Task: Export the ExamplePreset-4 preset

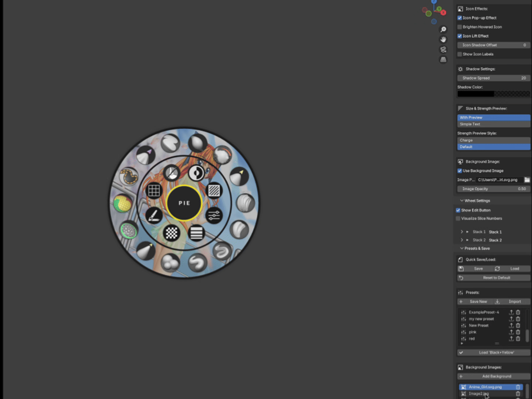Action: (511, 312)
